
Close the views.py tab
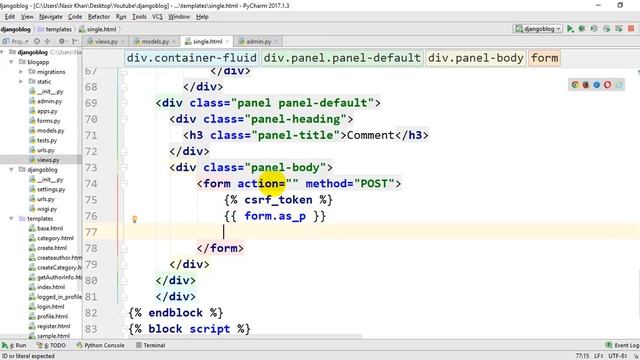point(124,42)
